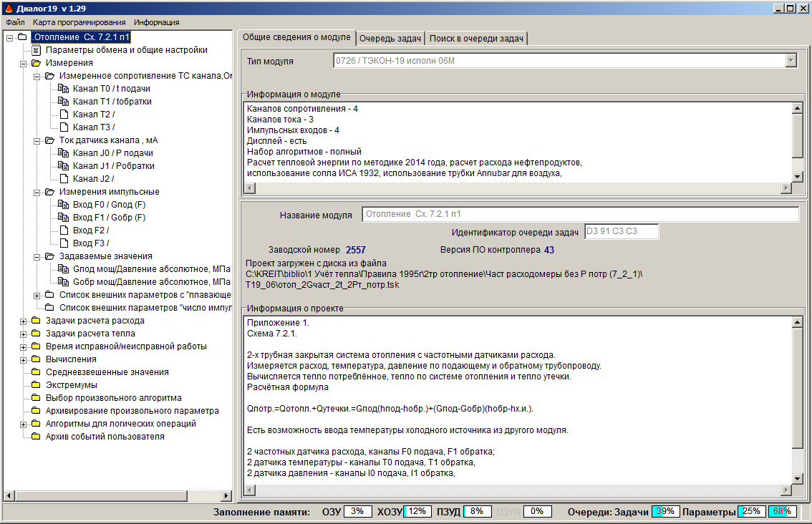Screen dimensions: 812x524
Task: Open the Тип модуля dropdown arrow
Action: point(791,61)
